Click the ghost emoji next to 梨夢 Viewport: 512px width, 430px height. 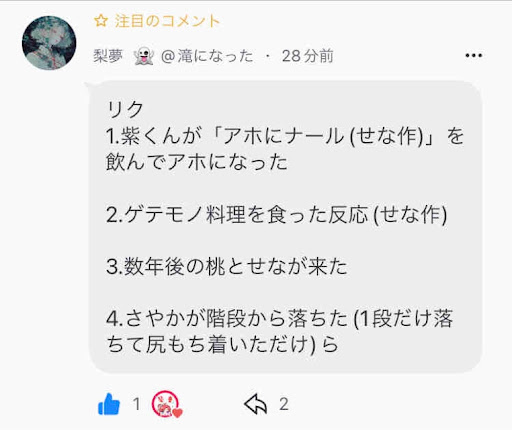143,56
